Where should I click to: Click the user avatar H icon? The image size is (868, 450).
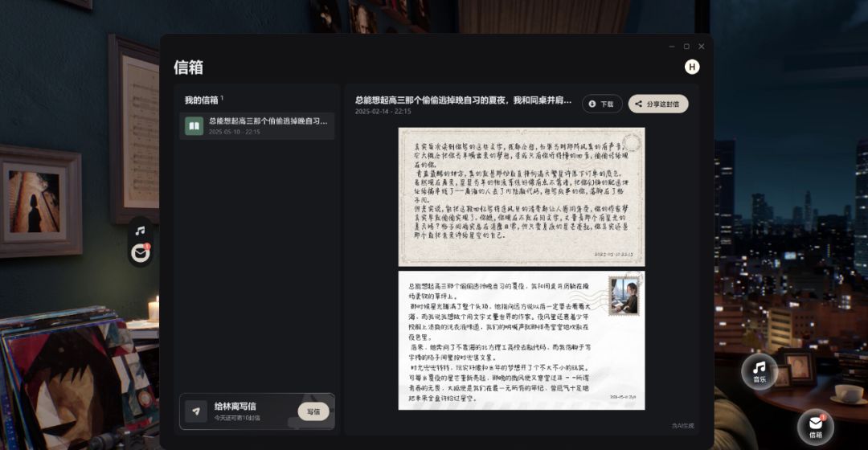point(692,67)
